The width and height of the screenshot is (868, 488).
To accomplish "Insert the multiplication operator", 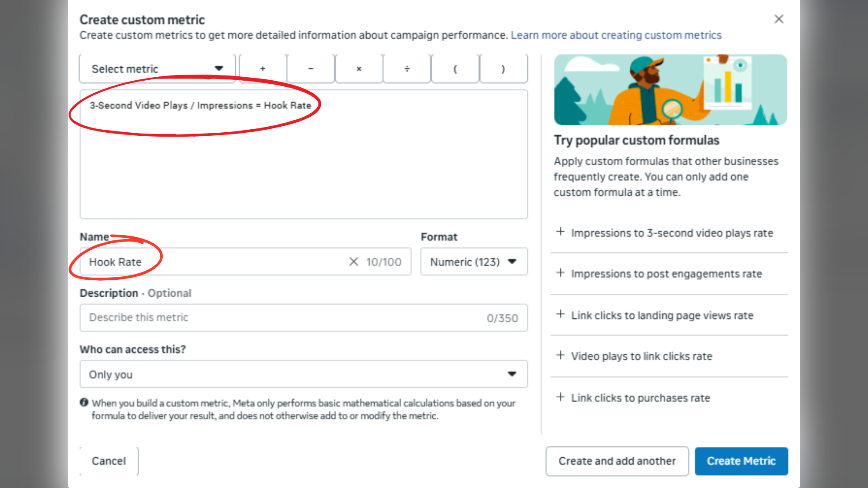I will coord(359,69).
